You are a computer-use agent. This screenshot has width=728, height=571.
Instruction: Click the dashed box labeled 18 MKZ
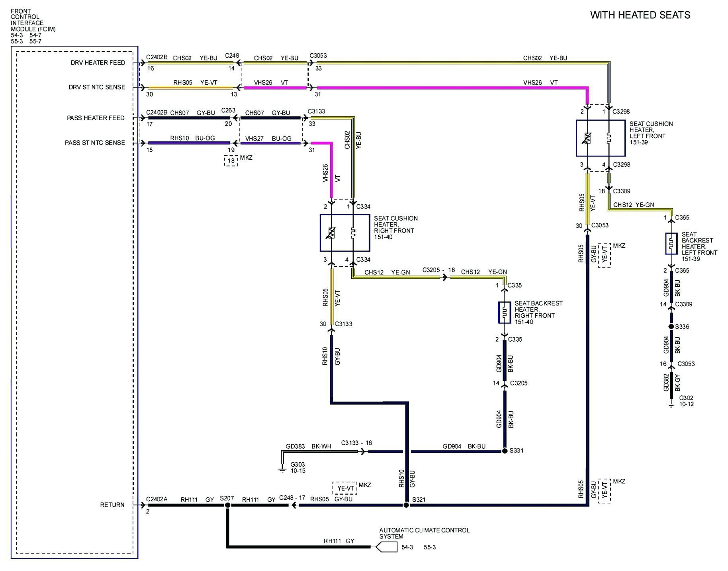click(x=231, y=161)
